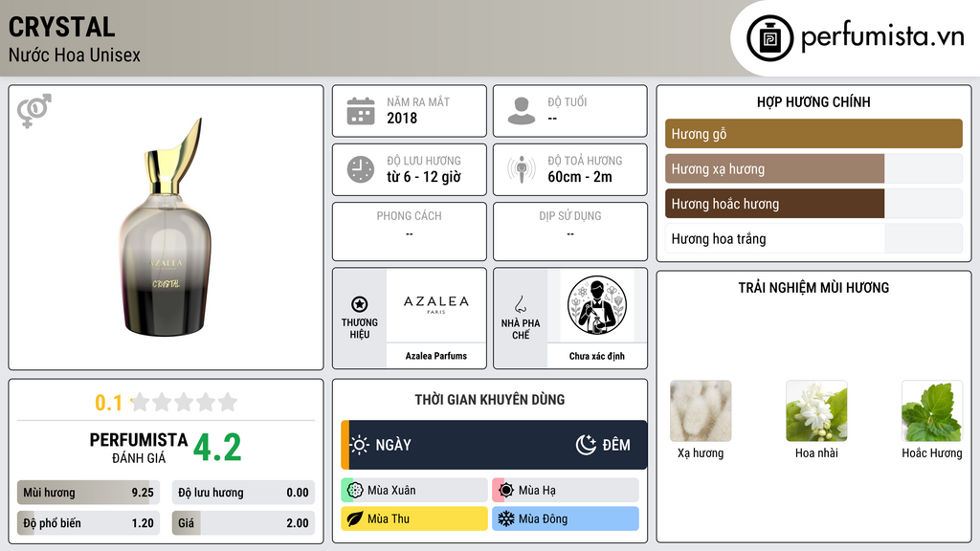Click the Phong cách card
Screen dimensions: 980x551
point(410,231)
